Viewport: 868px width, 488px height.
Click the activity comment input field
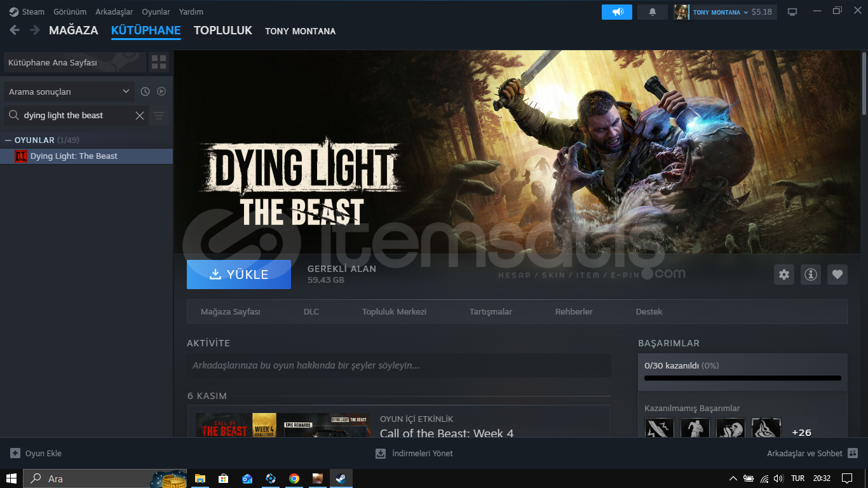click(x=398, y=366)
